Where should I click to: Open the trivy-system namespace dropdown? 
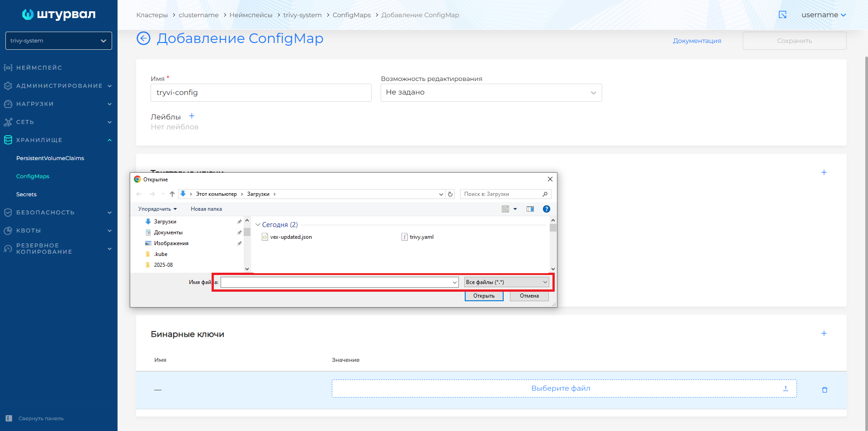coord(58,41)
